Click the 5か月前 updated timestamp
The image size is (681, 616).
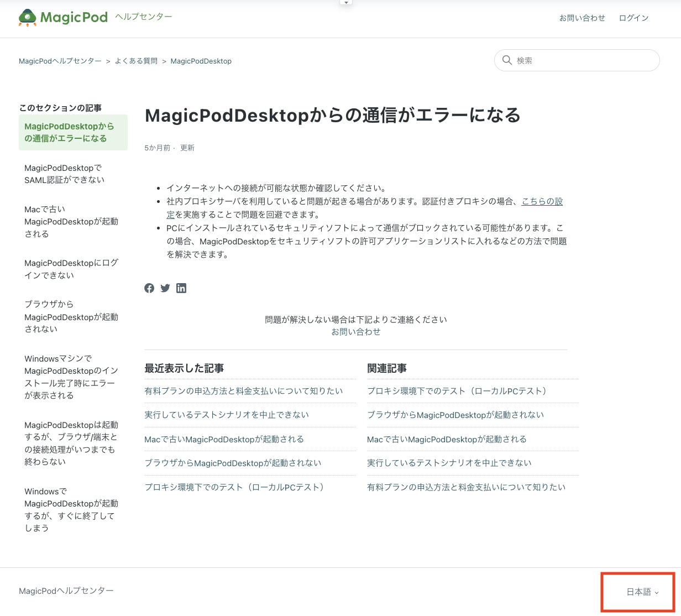pyautogui.click(x=158, y=148)
